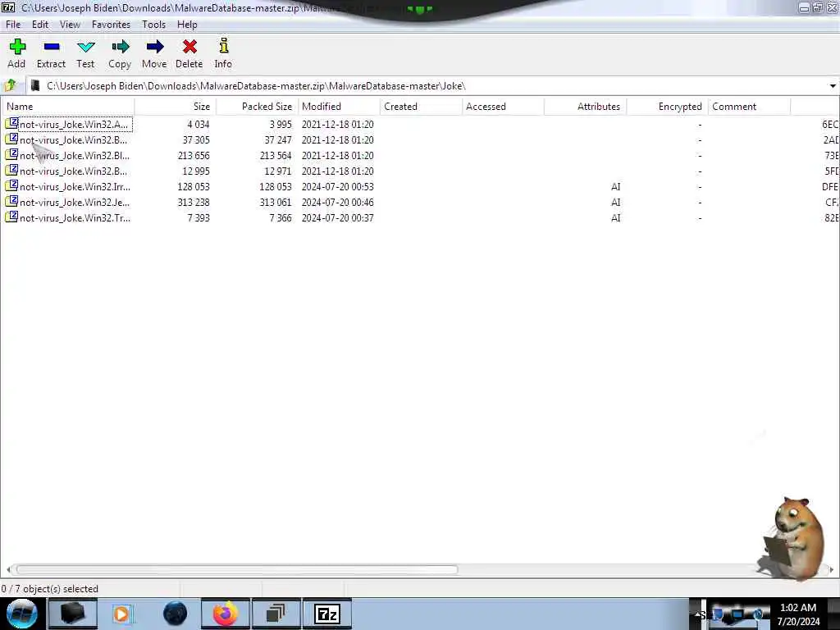Sort by the Modified column header
Screen dimensions: 840x630
tap(339, 106)
